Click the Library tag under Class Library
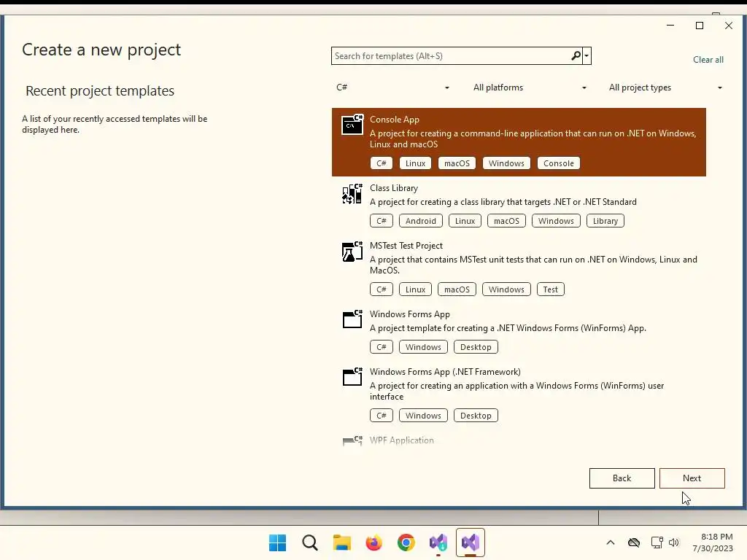 (605, 221)
